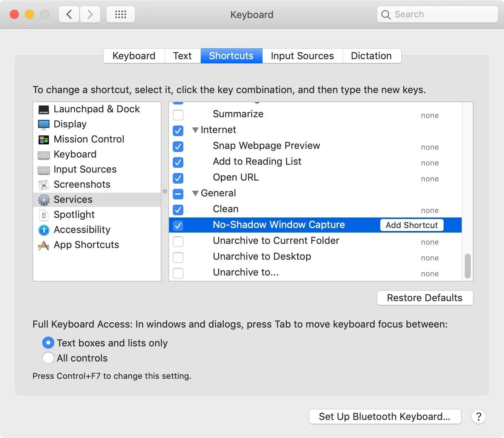Enable Unarchive to Current Folder checkbox
This screenshot has height=438, width=504.
point(178,241)
